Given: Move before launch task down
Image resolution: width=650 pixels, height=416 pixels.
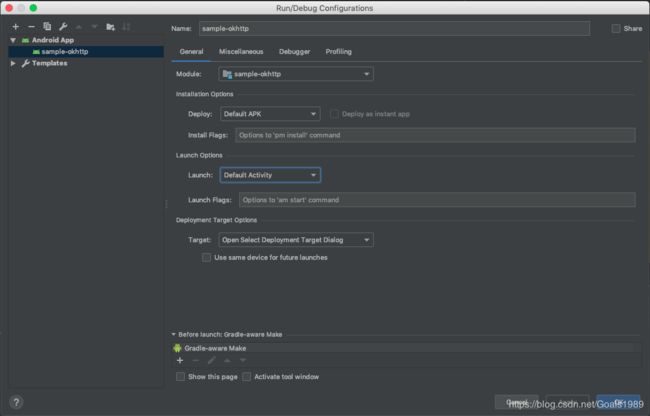Looking at the screenshot, I should click(243, 360).
